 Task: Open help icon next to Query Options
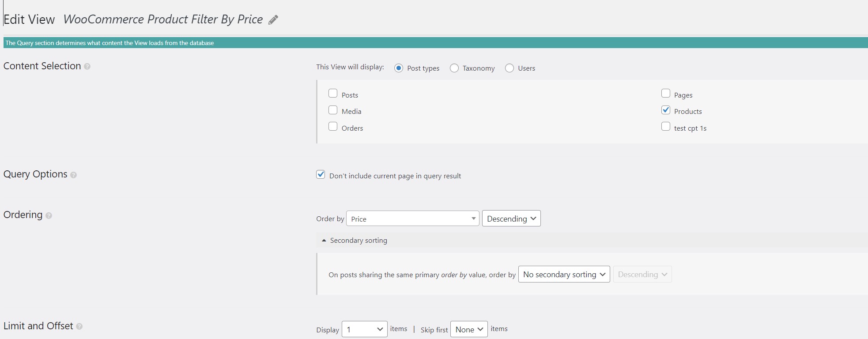click(74, 175)
